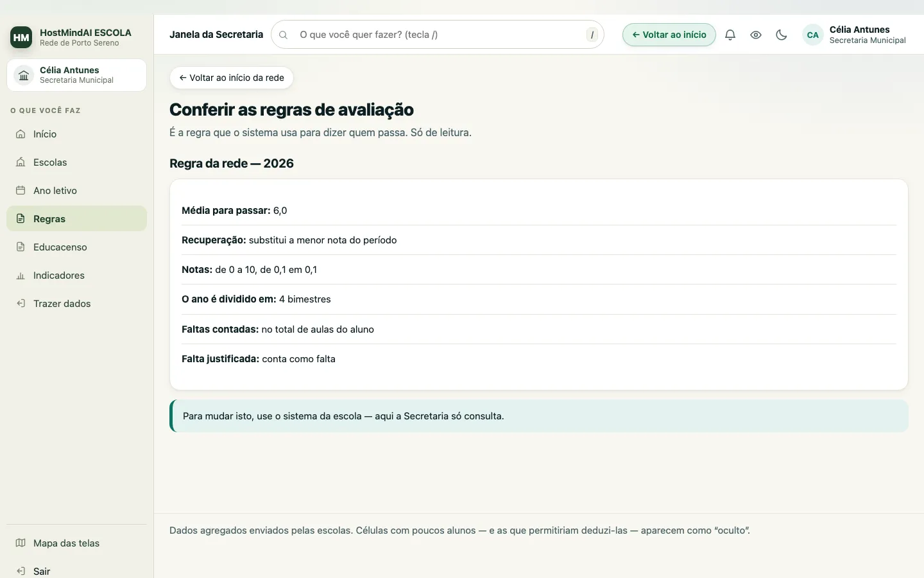Open the Educacenso section
The image size is (924, 578).
[76, 247]
